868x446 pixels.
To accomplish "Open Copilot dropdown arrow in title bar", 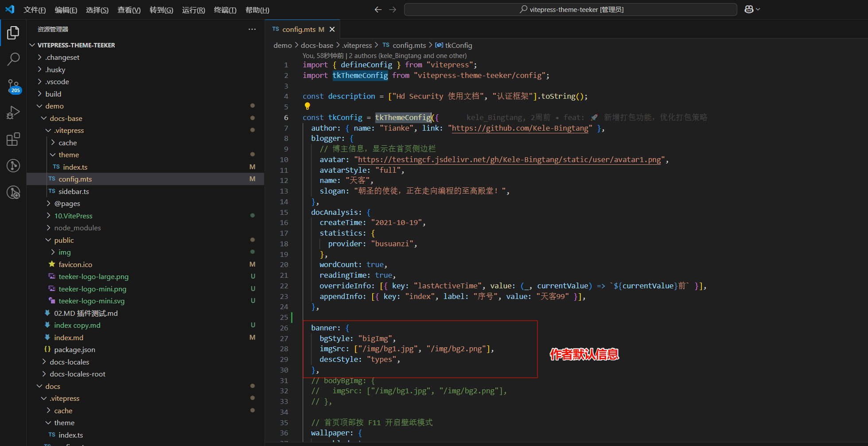I will click(758, 9).
